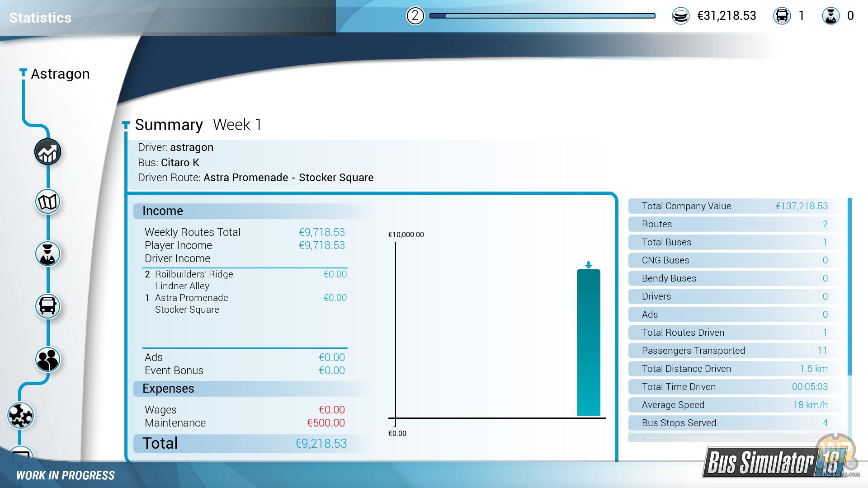Click the bus count icon in header
868x488 pixels.
[782, 16]
